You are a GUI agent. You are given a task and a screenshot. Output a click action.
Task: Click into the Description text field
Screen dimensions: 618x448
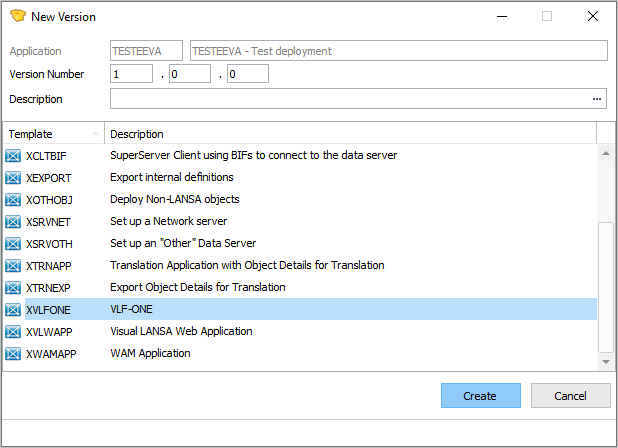(x=350, y=99)
